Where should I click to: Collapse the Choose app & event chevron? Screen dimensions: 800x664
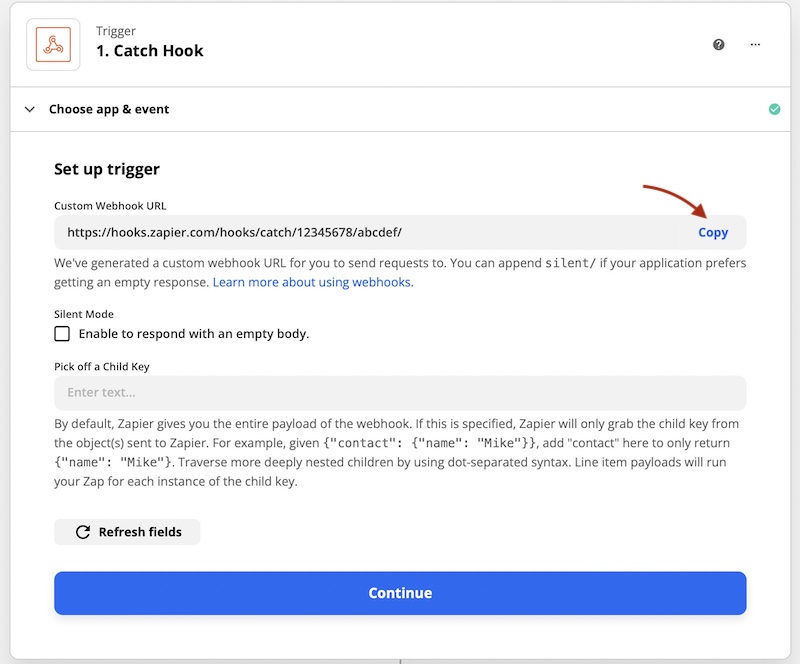(x=30, y=109)
